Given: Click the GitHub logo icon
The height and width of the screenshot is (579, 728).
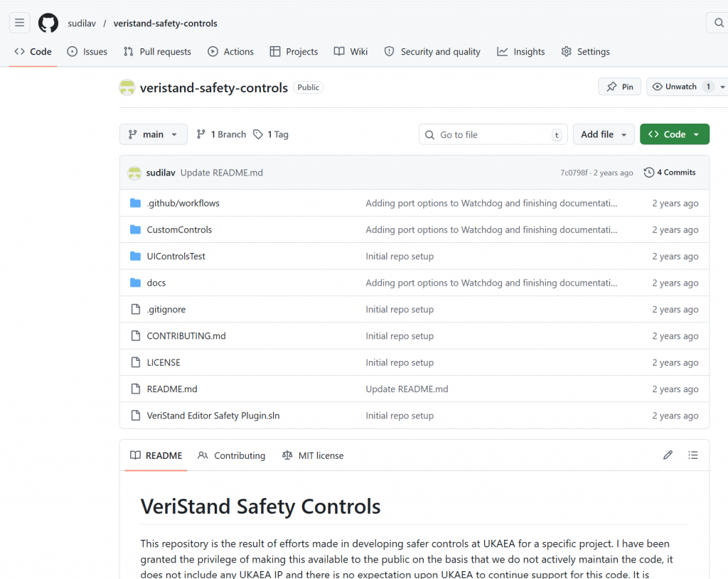Looking at the screenshot, I should coord(48,23).
